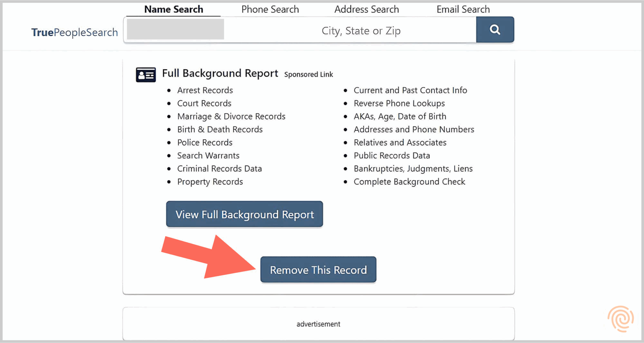Viewport: 644px width, 343px height.
Task: Select the TruePeopleSearch logo
Action: tap(74, 32)
